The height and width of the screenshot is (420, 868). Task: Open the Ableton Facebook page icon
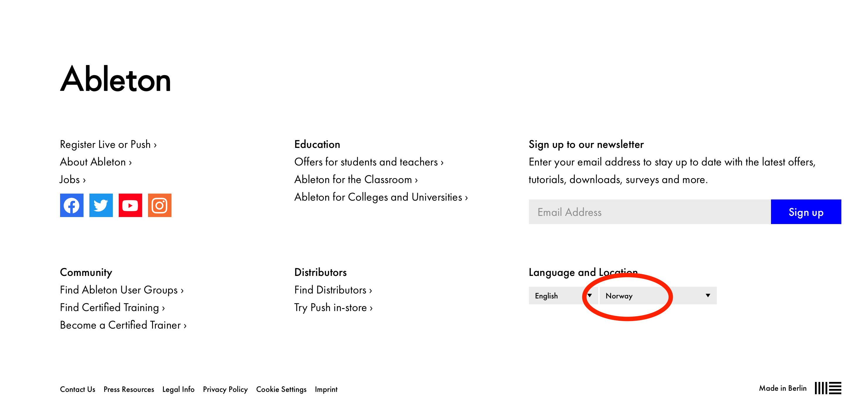point(72,205)
